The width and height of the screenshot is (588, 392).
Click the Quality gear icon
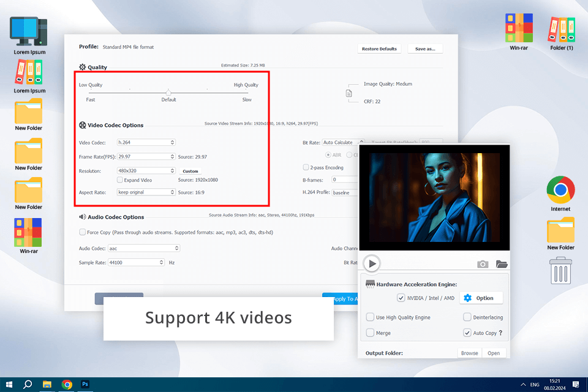pos(83,67)
